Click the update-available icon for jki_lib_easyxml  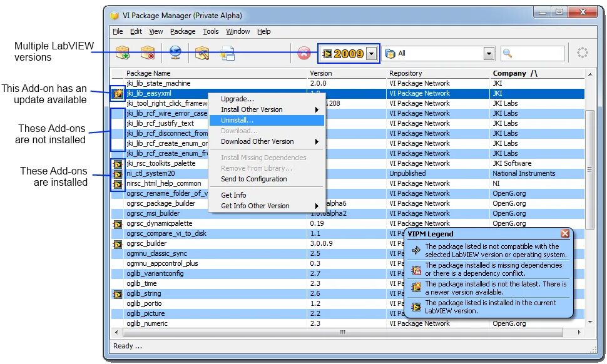118,93
